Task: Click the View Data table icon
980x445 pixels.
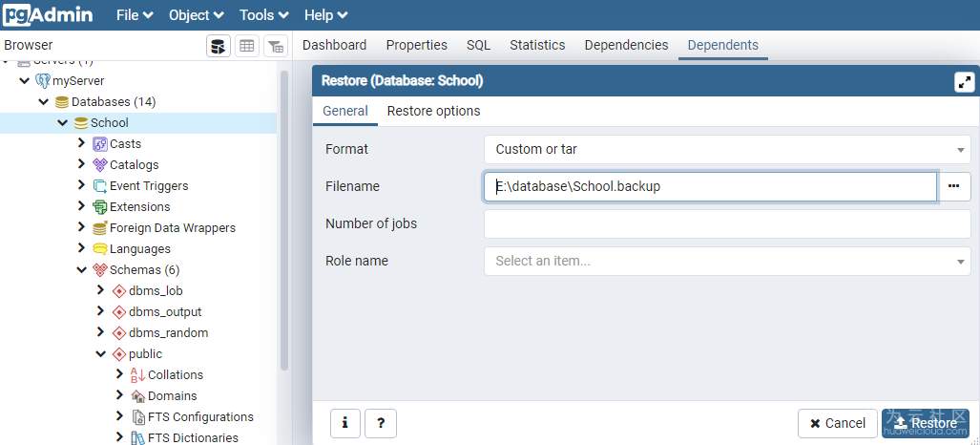Action: pyautogui.click(x=247, y=46)
